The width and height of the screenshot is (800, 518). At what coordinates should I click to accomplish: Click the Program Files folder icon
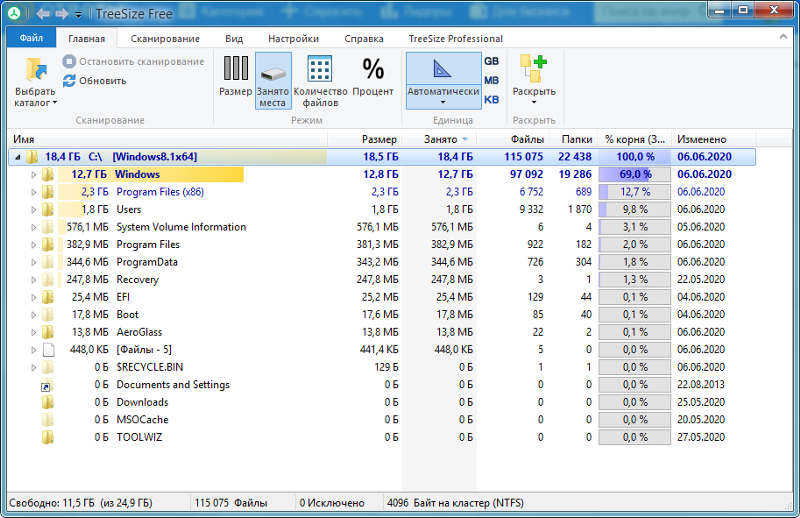[47, 244]
